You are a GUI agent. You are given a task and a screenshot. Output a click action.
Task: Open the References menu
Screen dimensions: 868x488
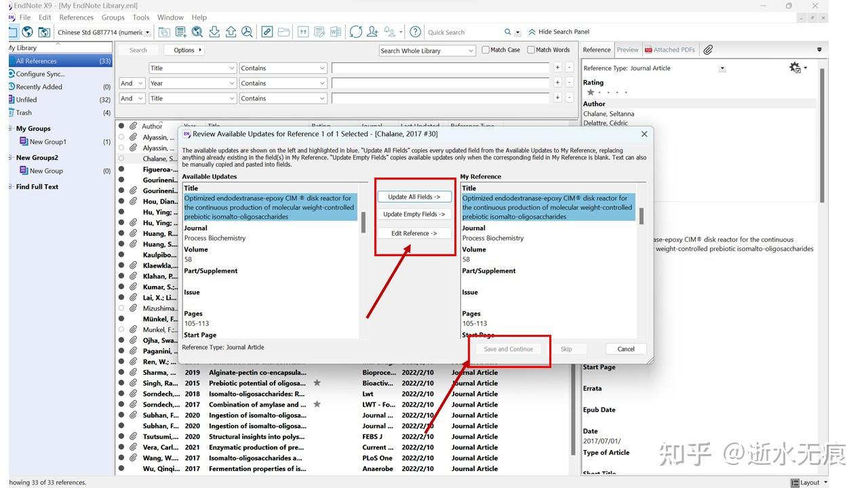point(76,17)
